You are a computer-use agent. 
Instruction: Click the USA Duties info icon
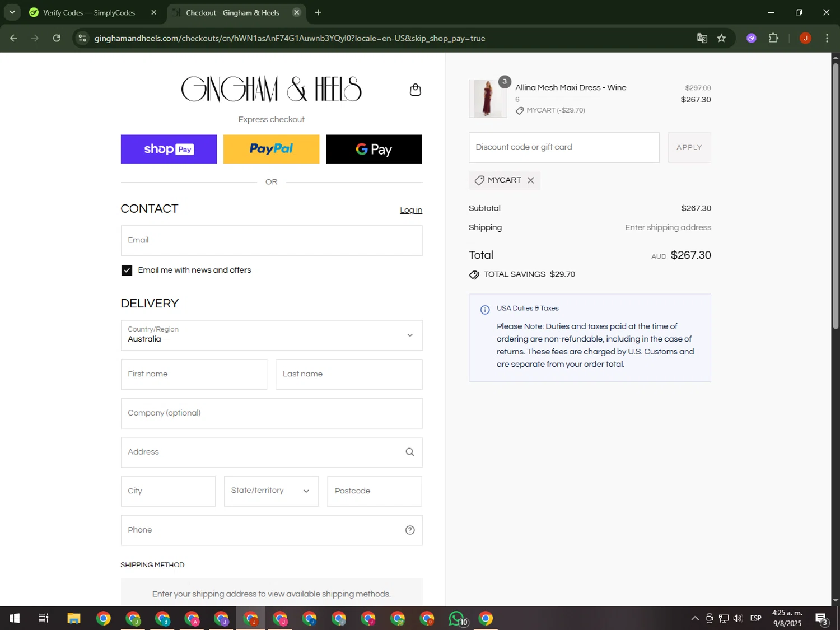tap(485, 310)
